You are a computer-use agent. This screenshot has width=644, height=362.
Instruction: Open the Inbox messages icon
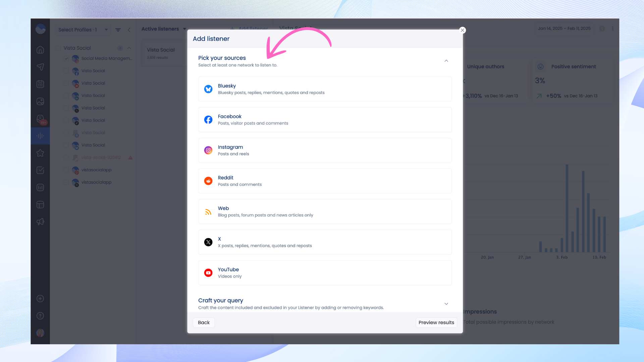(x=40, y=119)
